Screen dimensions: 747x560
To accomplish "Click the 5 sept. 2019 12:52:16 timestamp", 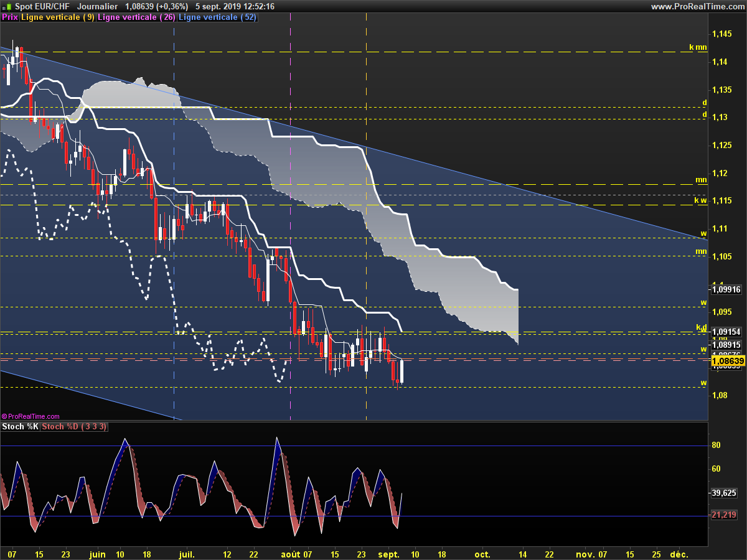I will [235, 6].
